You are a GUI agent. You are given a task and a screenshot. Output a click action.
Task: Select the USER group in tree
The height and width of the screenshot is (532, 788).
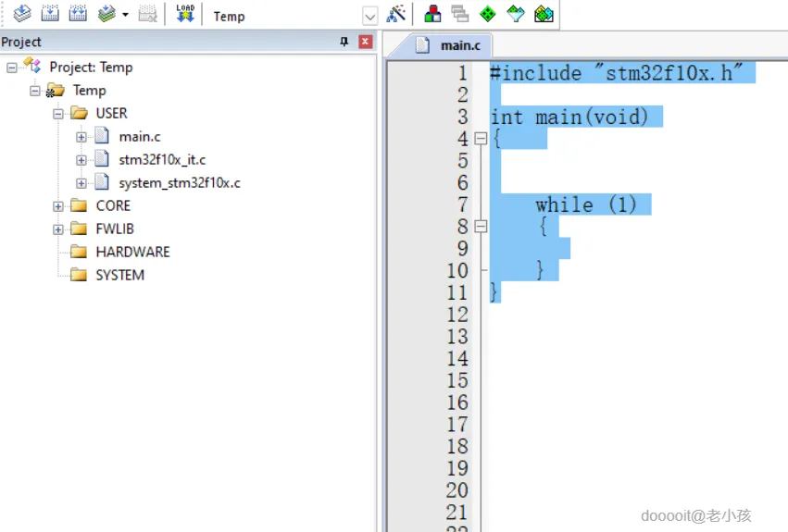click(111, 114)
